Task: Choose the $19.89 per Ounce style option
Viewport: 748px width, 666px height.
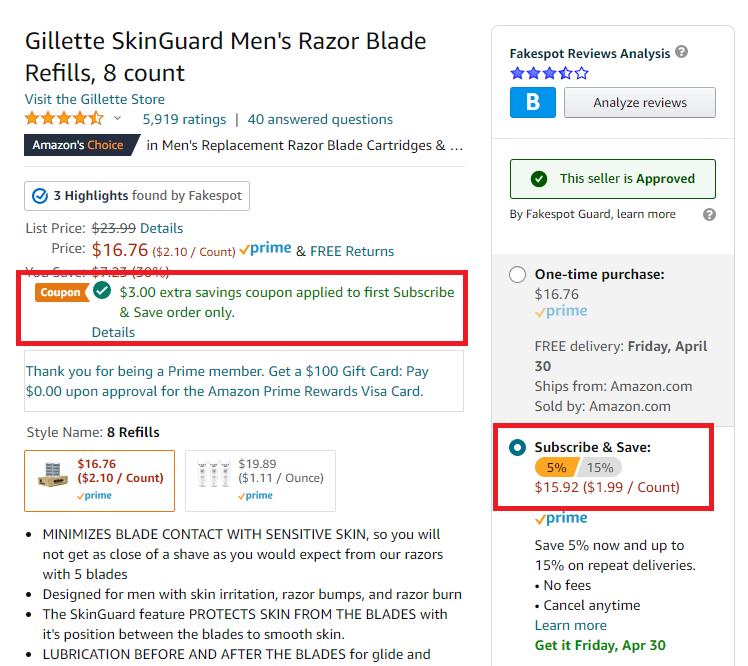Action: (x=260, y=481)
